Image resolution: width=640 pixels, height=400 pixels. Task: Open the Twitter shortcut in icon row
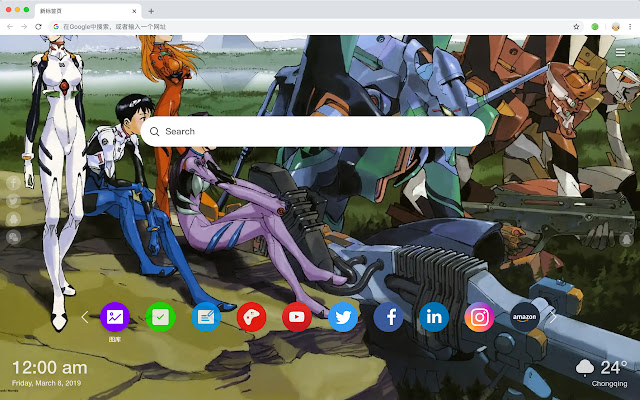click(343, 317)
